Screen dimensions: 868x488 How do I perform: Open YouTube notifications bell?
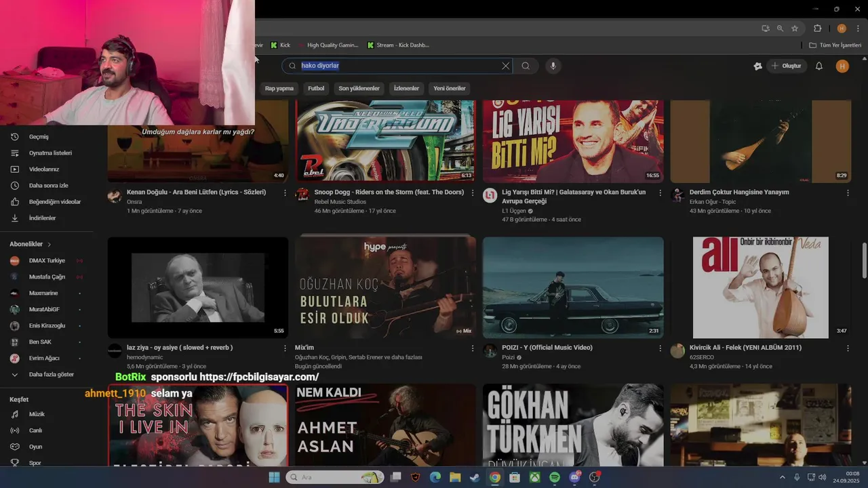pyautogui.click(x=819, y=66)
